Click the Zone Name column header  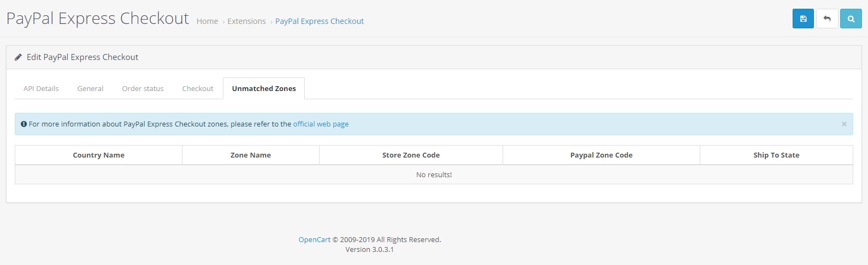[x=251, y=155]
